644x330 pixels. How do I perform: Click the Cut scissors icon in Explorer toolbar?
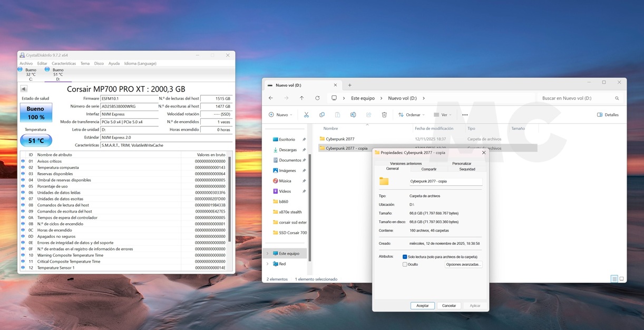coord(306,115)
